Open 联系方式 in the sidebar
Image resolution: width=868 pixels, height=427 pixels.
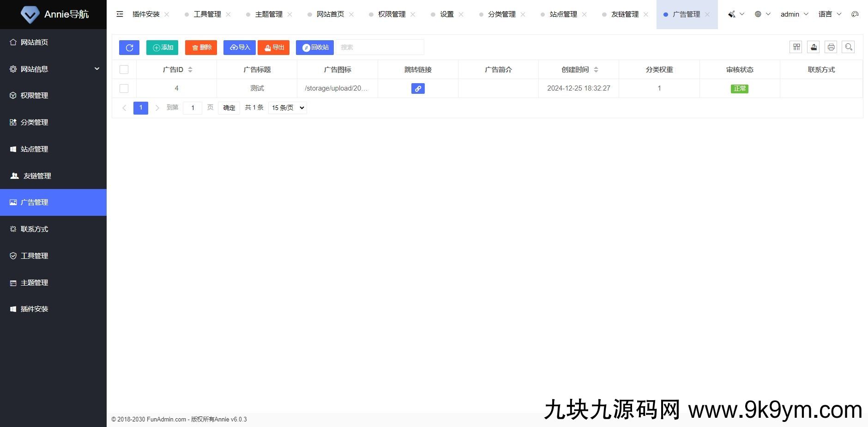(53, 229)
